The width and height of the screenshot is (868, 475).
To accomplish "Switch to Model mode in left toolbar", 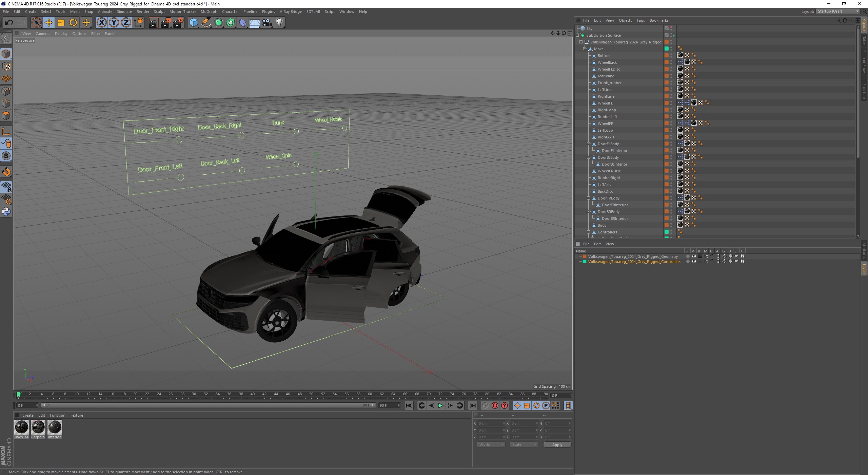I will pyautogui.click(x=6, y=54).
